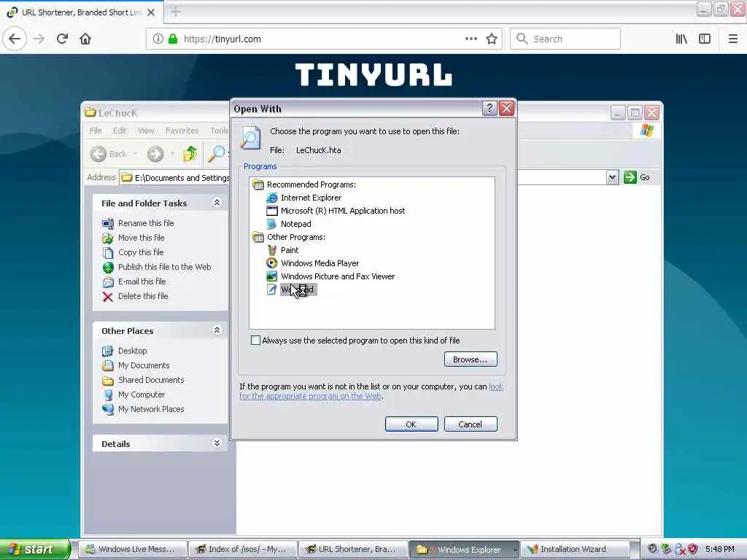This screenshot has height=560, width=747.
Task: Open the Windows start menu
Action: 34,549
